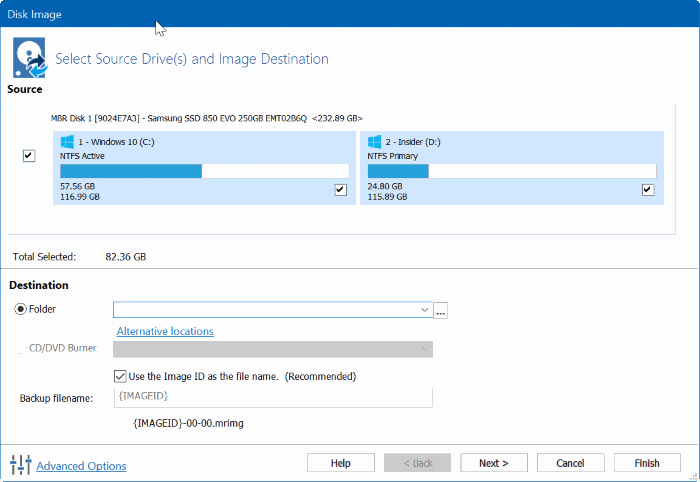
Task: Click the Advanced Options sliders icon
Action: 21,465
